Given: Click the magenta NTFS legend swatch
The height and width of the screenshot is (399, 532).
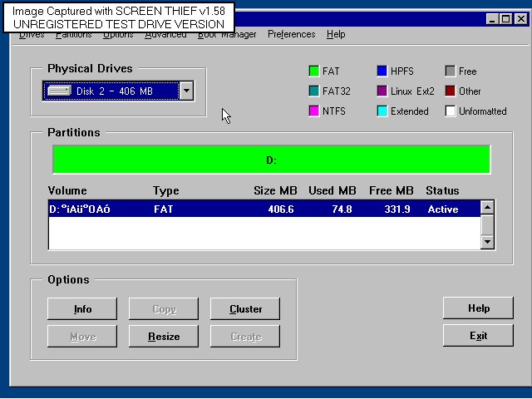Looking at the screenshot, I should pos(314,111).
